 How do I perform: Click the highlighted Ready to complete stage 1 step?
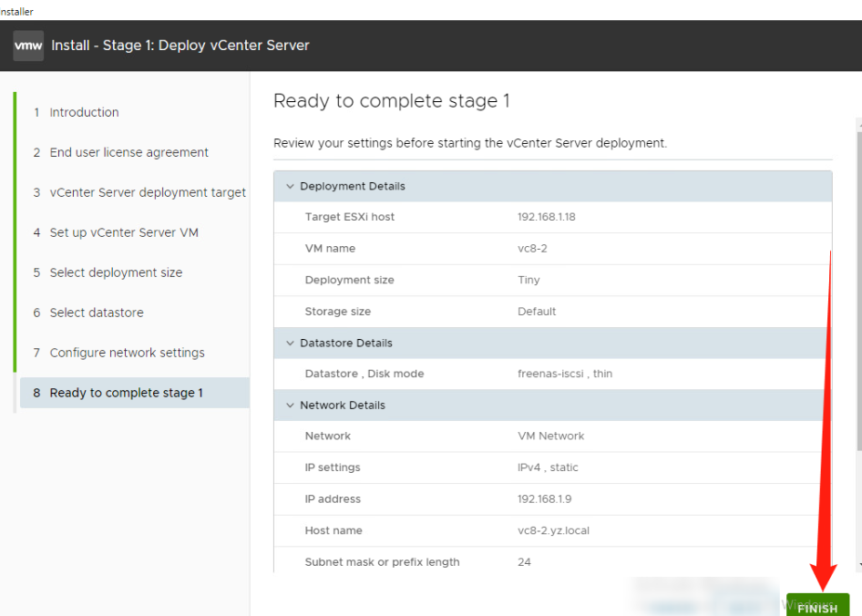(x=129, y=393)
